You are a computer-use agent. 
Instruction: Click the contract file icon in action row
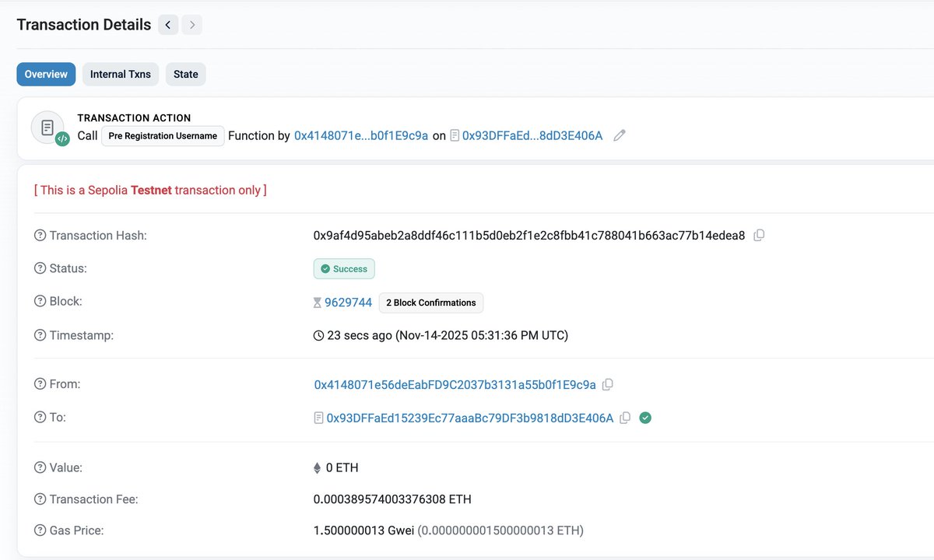click(455, 135)
